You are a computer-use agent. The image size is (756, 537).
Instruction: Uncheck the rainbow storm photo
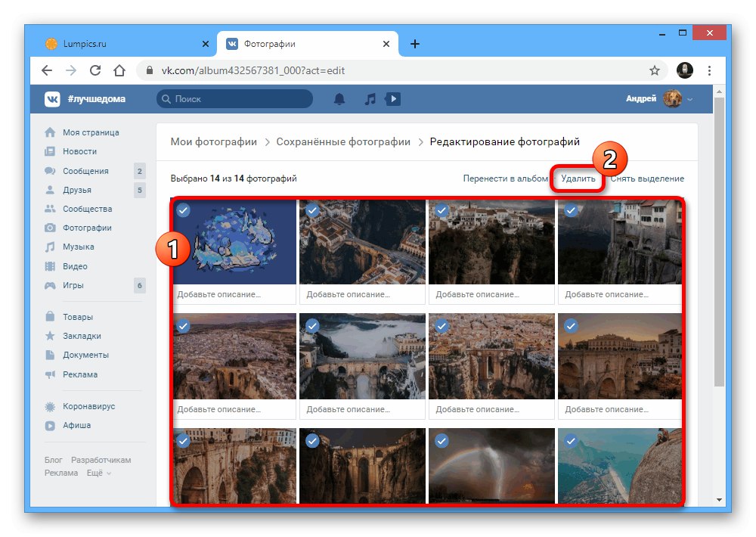(x=442, y=440)
